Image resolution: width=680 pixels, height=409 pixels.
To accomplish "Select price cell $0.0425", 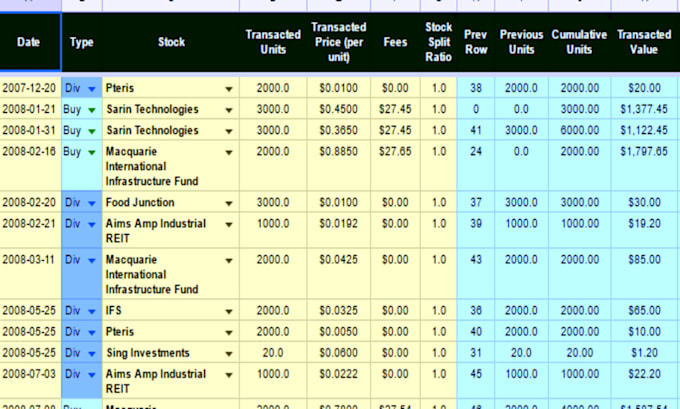I will [x=338, y=274].
